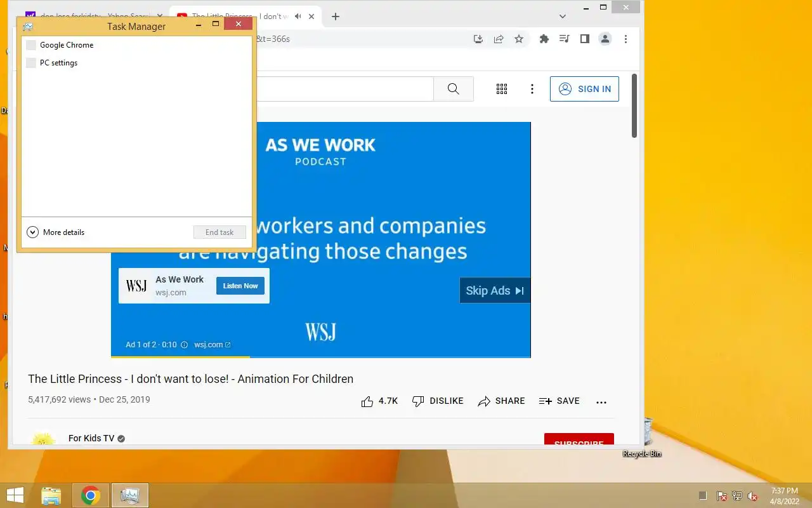Image resolution: width=812 pixels, height=508 pixels.
Task: Click the Chrome address bar
Action: tap(362, 39)
